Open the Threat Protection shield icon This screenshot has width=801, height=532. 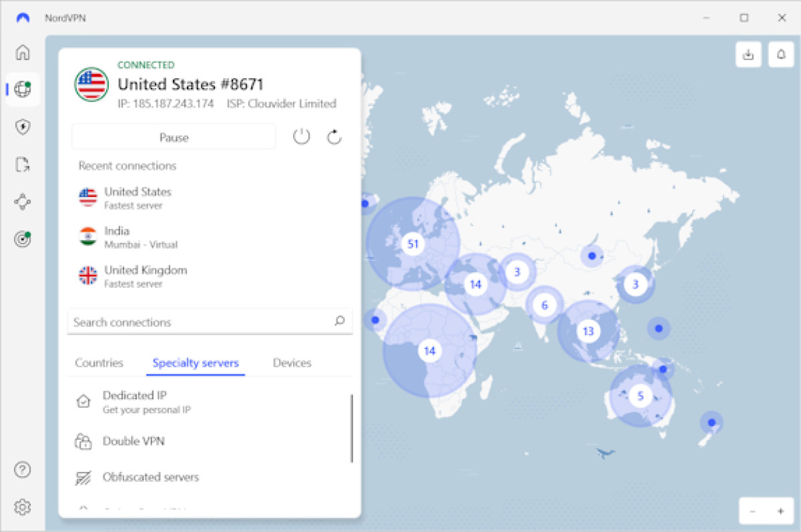tap(23, 127)
